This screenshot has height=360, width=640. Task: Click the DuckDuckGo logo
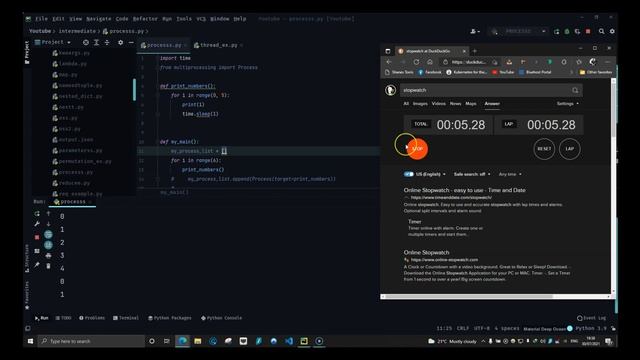click(x=391, y=90)
